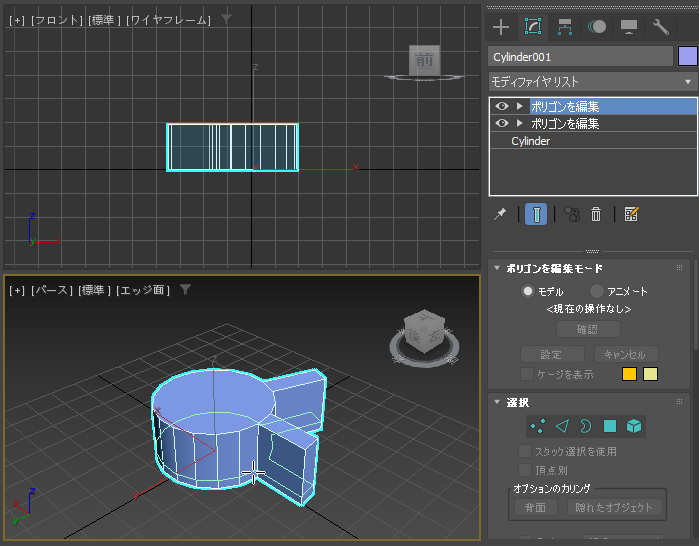Image resolution: width=699 pixels, height=546 pixels.
Task: Open the orange cage color swatch
Action: point(629,374)
